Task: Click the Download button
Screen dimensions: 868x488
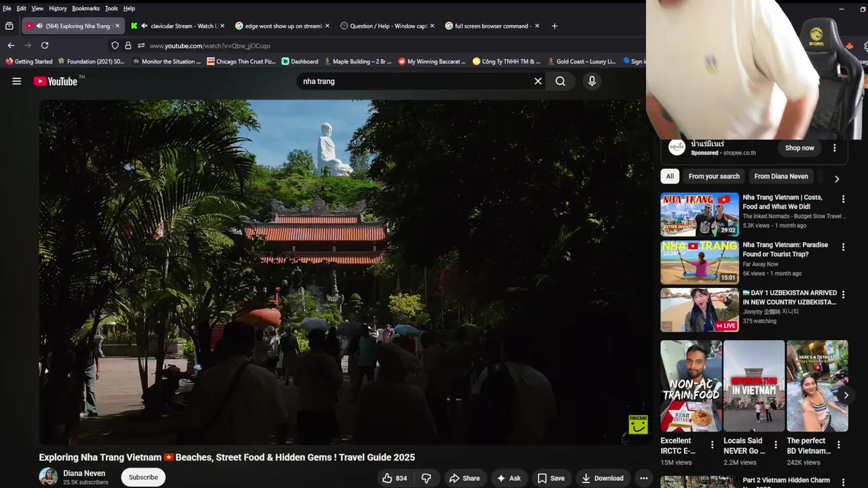Action: click(602, 478)
